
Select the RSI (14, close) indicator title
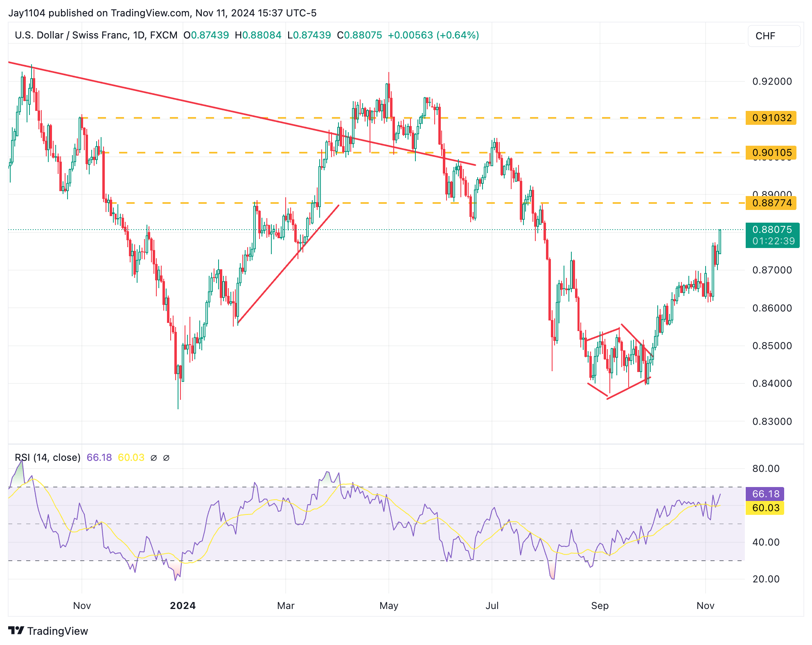tap(47, 458)
